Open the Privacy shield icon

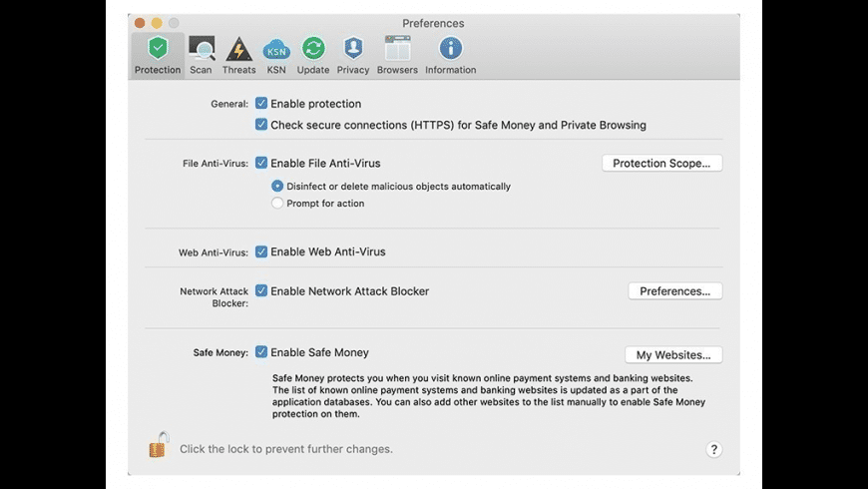(x=353, y=49)
